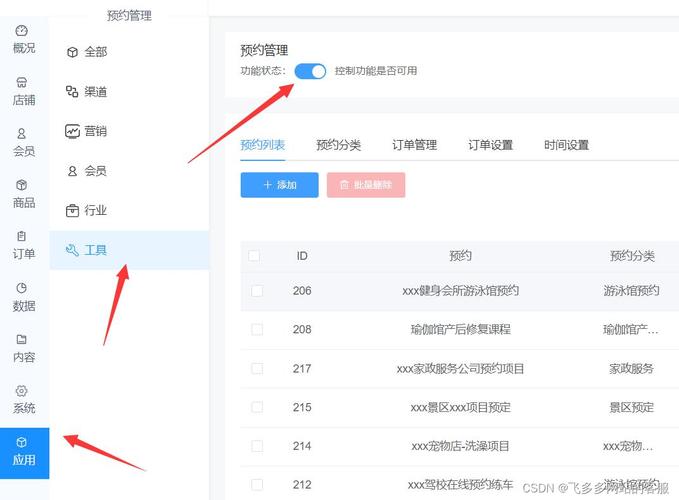Select the checkbox for row ID 217
The width and height of the screenshot is (679, 500).
(x=257, y=369)
